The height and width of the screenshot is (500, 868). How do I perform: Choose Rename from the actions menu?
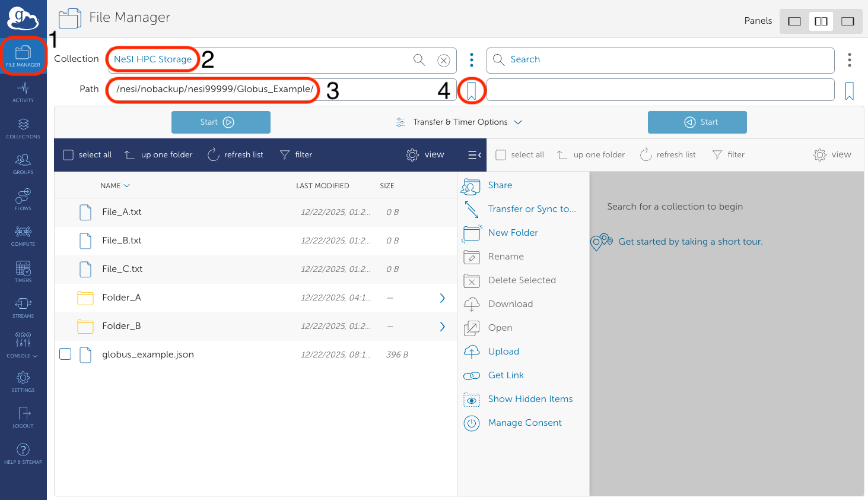tap(505, 257)
